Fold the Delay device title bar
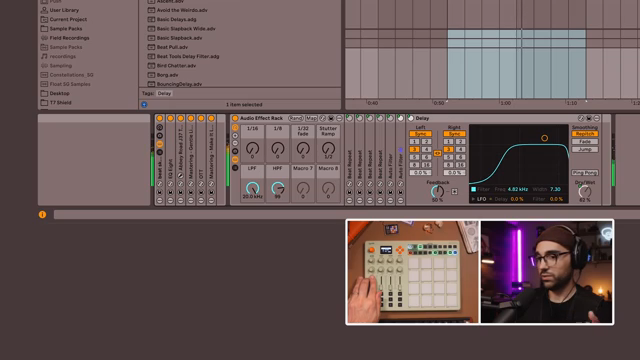 (597, 118)
